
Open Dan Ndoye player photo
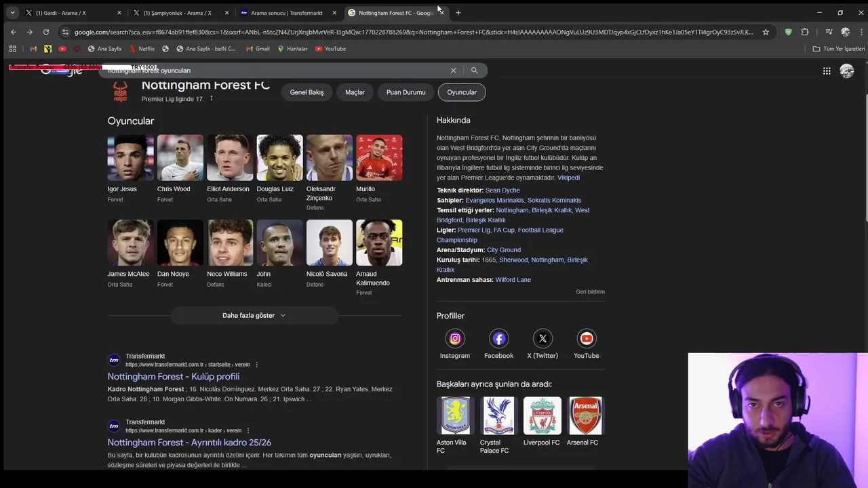pyautogui.click(x=180, y=243)
